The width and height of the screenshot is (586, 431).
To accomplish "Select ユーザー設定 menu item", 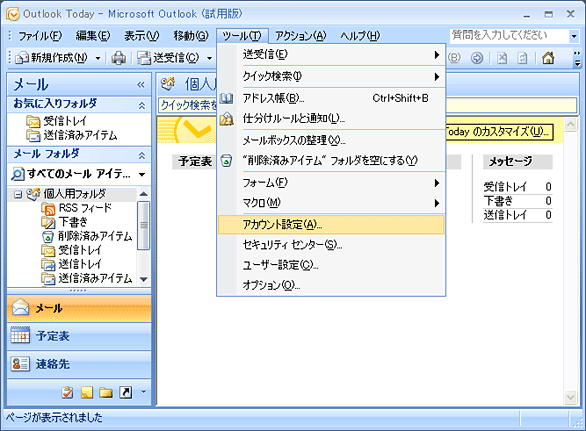I will 331,265.
